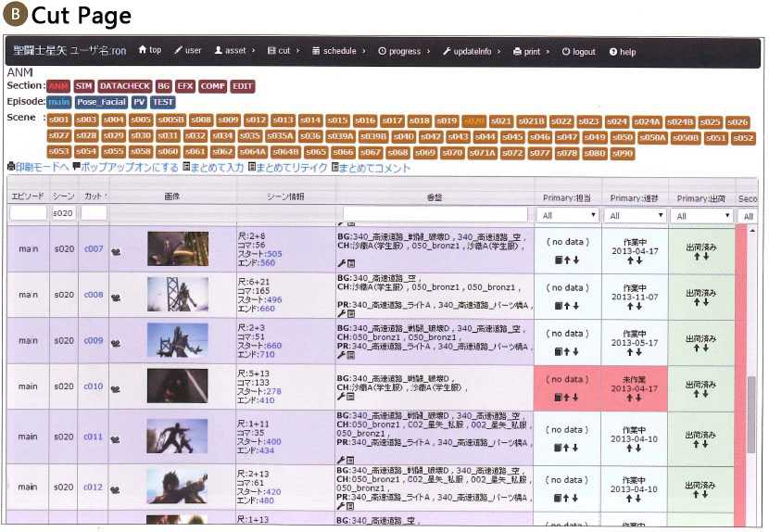Open cut c008 link
This screenshot has width=769, height=532.
tap(94, 295)
